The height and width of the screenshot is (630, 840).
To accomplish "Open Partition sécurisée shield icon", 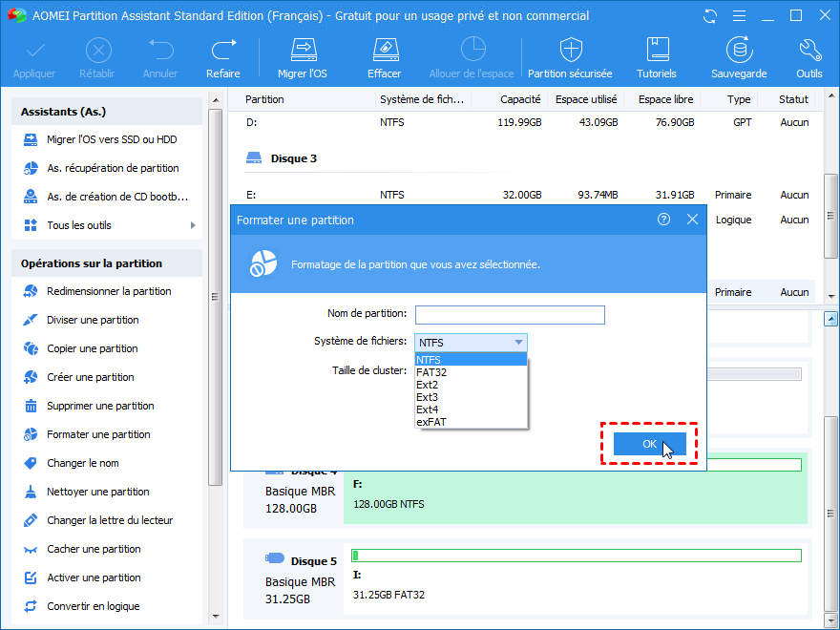I will coord(572,51).
